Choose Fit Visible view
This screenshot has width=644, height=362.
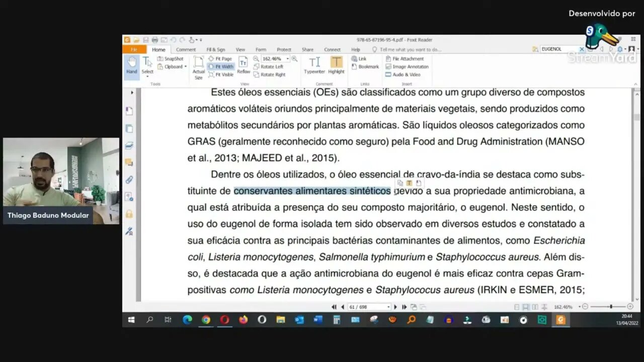[x=221, y=74]
